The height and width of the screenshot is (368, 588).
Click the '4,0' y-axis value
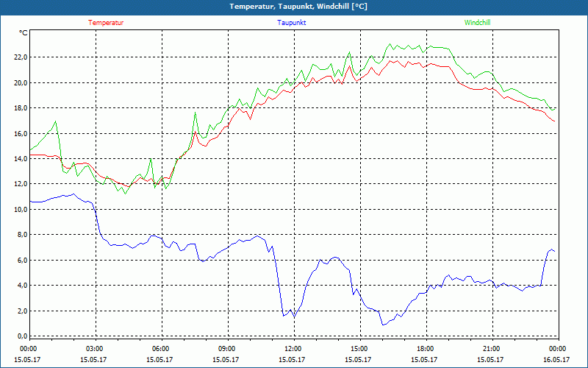pos(22,286)
